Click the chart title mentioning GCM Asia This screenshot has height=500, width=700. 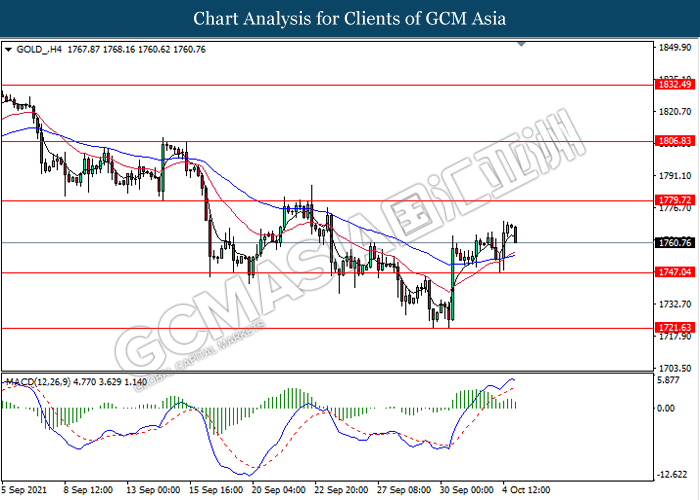click(349, 18)
